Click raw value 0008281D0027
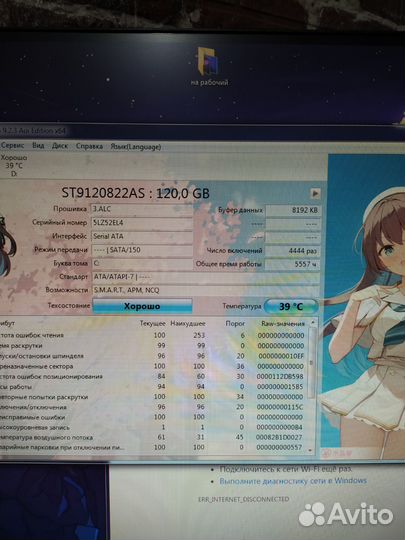The height and width of the screenshot is (540, 405). coord(279,437)
